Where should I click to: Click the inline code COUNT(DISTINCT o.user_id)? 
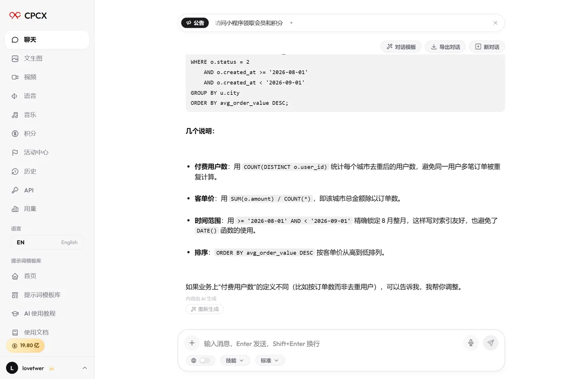pos(285,167)
